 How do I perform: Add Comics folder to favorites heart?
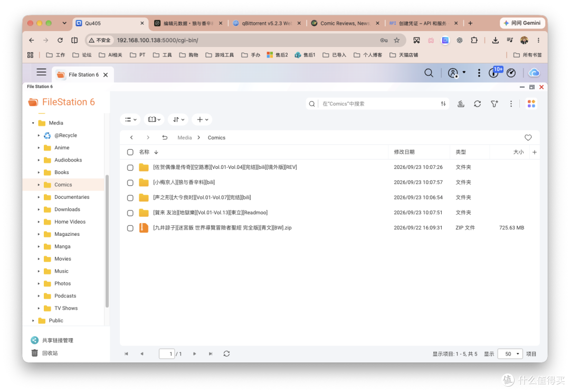click(528, 137)
